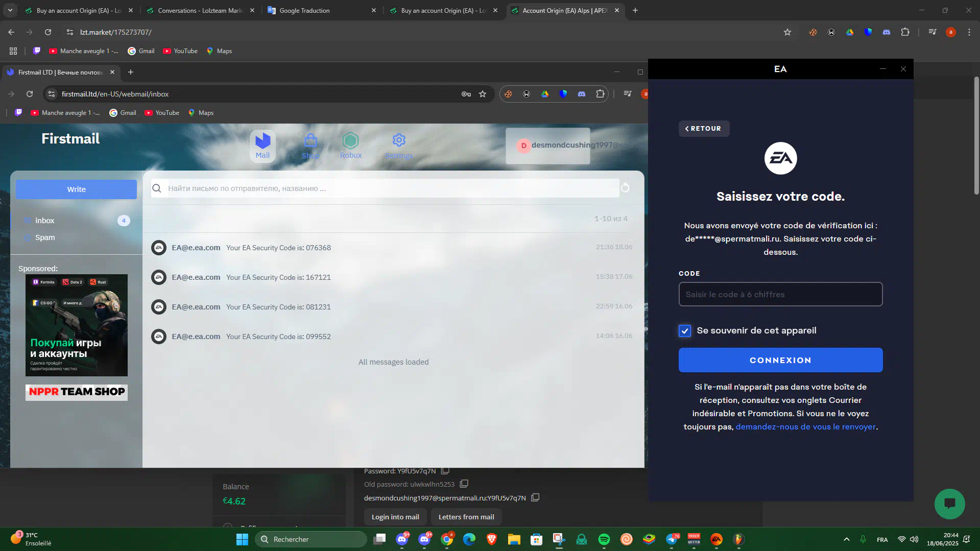This screenshot has height=551, width=980.
Task: Click the Login into mail button
Action: tap(395, 517)
